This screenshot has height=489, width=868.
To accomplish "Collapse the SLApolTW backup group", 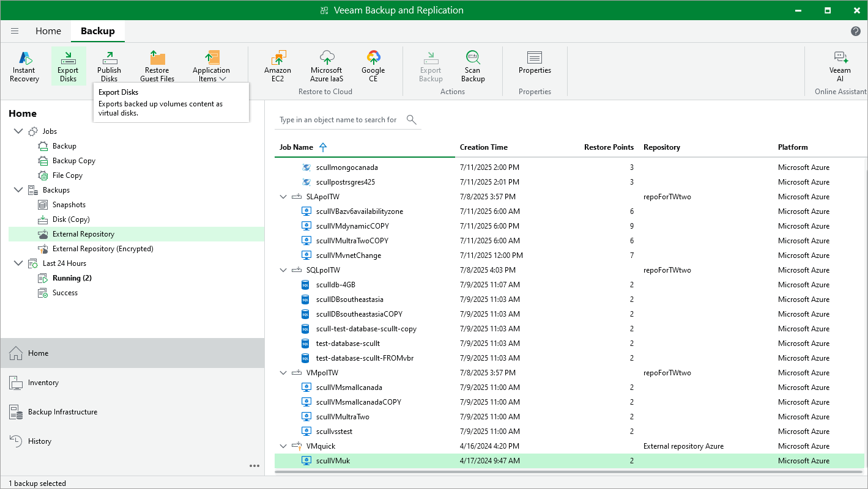I will tap(283, 197).
